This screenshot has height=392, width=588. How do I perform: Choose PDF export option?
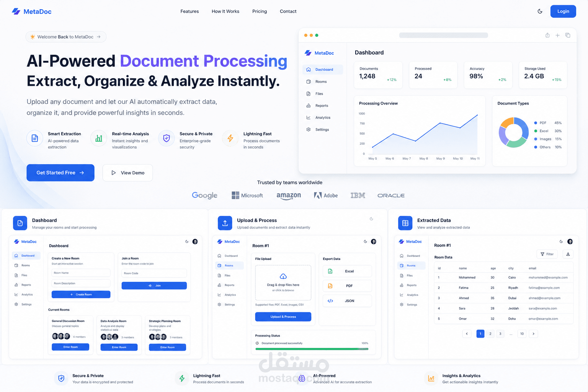coord(347,286)
